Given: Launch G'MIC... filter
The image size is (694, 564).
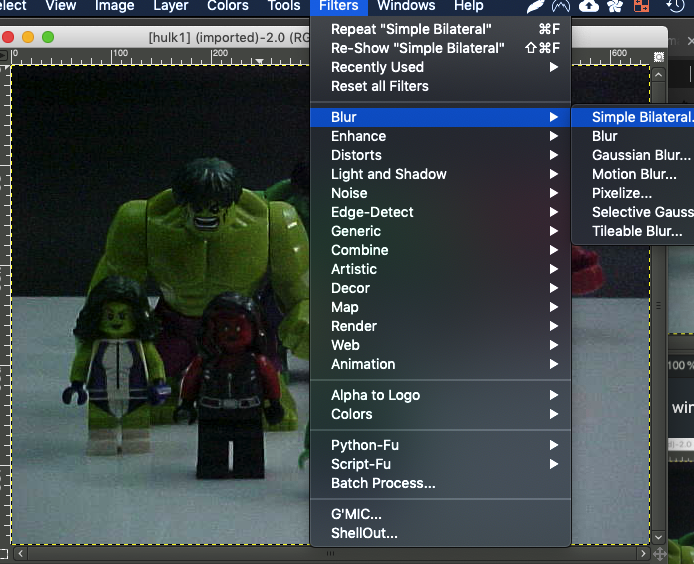Looking at the screenshot, I should (x=440, y=514).
